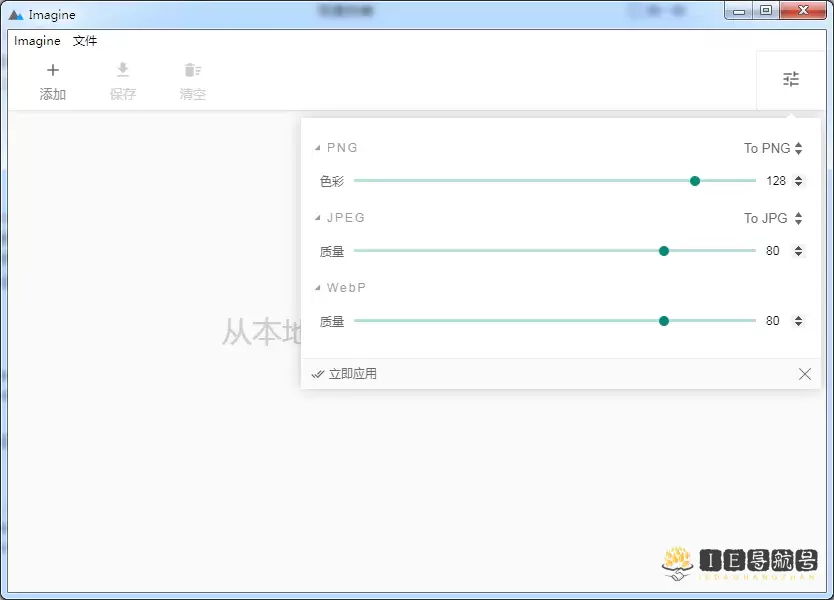Click the PNG 色彩 slider handle

pos(695,181)
